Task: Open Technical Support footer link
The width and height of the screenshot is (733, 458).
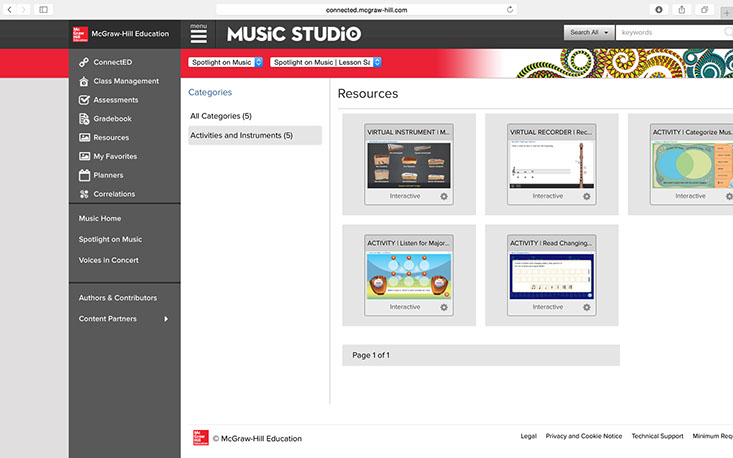Action: [657, 436]
